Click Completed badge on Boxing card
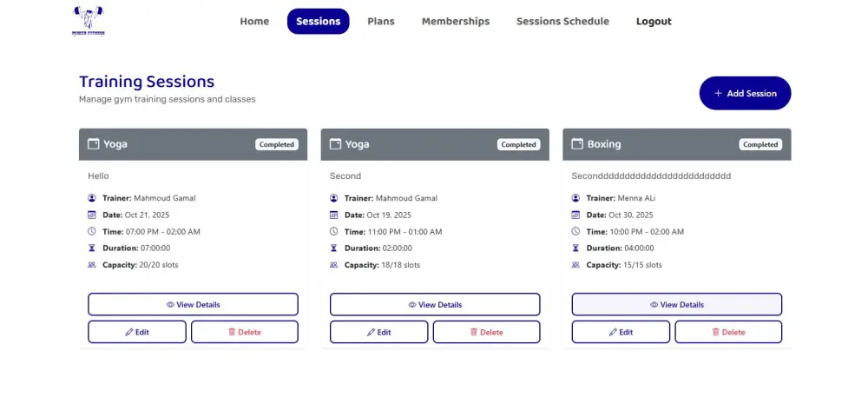Image resolution: width=868 pixels, height=404 pixels. tap(760, 144)
